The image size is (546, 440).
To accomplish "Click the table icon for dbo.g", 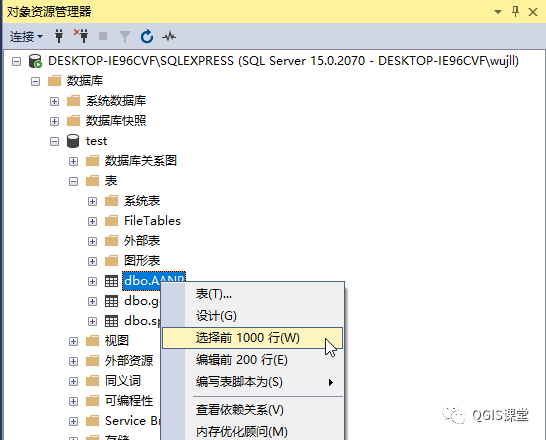I will (x=111, y=301).
